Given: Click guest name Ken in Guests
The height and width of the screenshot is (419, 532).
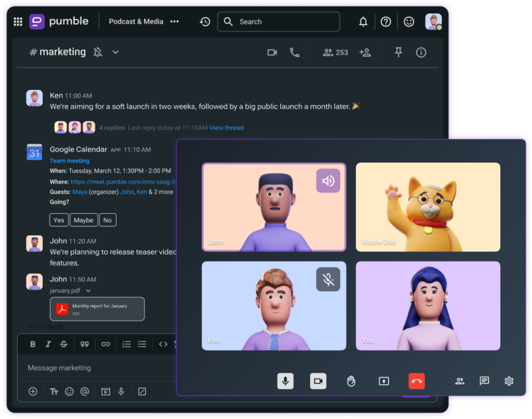Looking at the screenshot, I should point(142,192).
